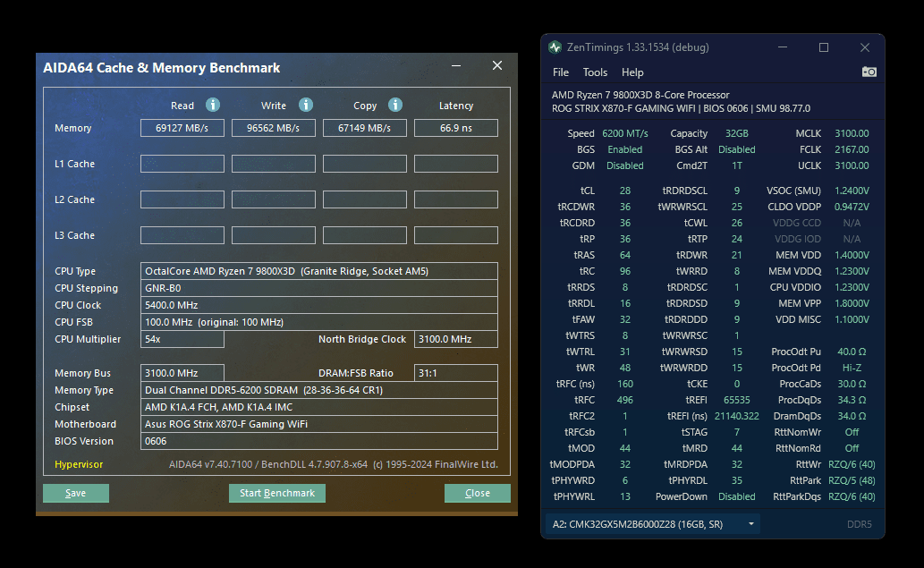924x568 pixels.
Task: Close the AIDA64 benchmark window via X
Action: coord(497,65)
